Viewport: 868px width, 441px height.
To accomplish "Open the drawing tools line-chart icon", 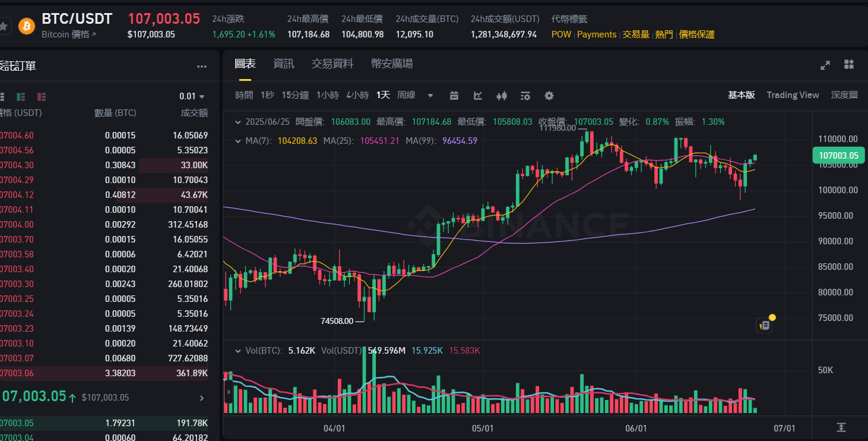I will (478, 96).
